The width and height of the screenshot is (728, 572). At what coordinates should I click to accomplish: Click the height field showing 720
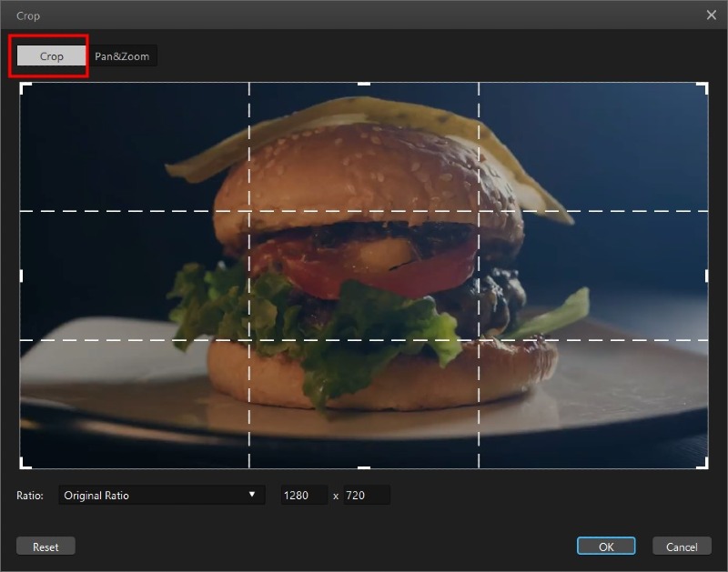(367, 495)
